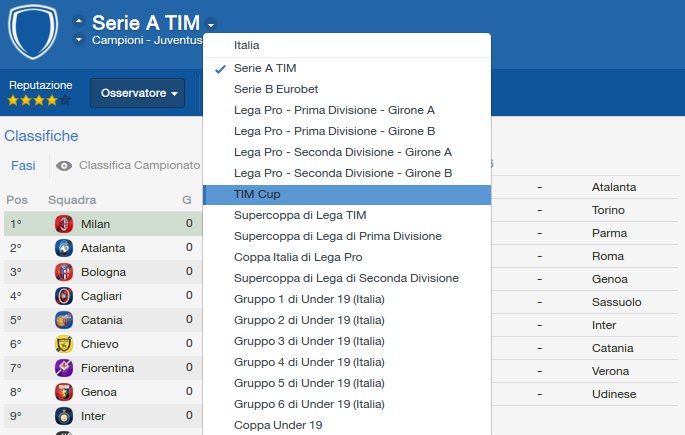Image resolution: width=685 pixels, height=435 pixels.
Task: Expand the Serie A TIM title dropdown
Action: [x=212, y=24]
